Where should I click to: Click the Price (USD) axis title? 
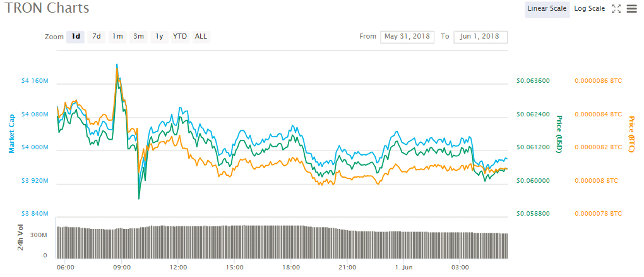[x=559, y=135]
